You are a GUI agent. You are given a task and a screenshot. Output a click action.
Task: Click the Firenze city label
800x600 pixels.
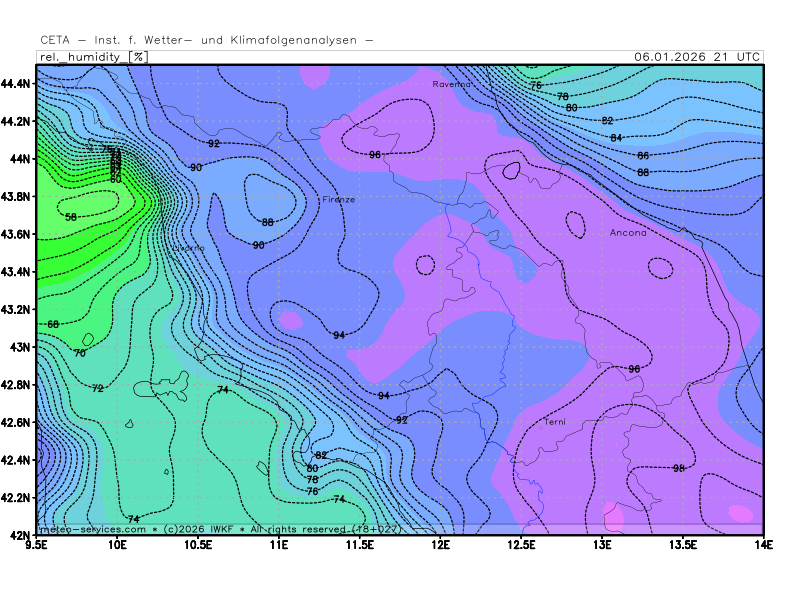(338, 199)
